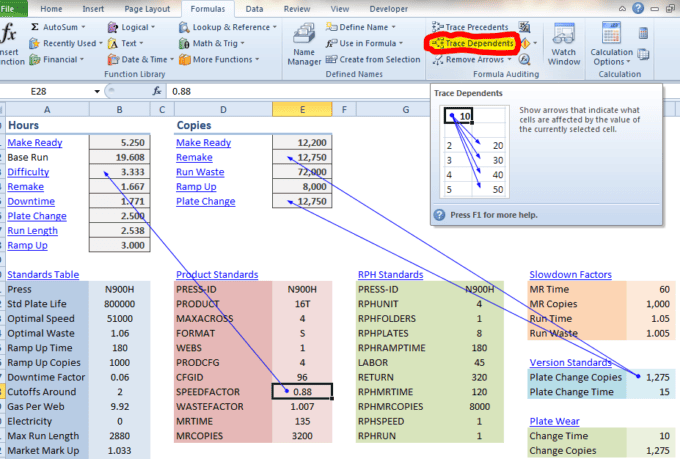This screenshot has width=680, height=459.
Task: Follow the Difficulty hyperlink
Action: tap(28, 172)
